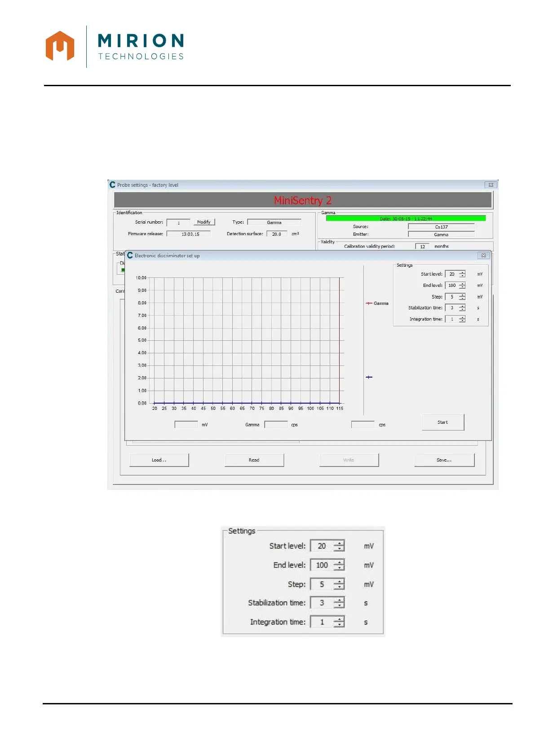Click the blue legend marker

click(x=369, y=377)
